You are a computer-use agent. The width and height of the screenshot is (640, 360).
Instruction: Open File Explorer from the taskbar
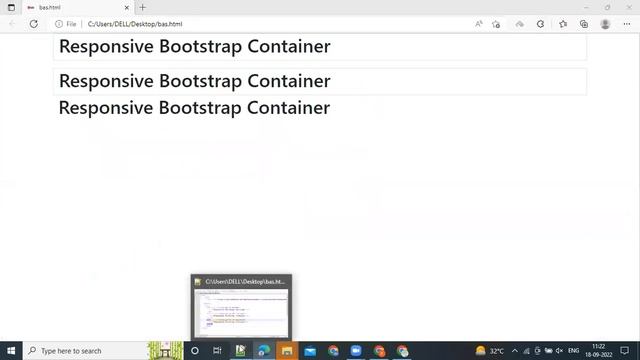tap(287, 351)
